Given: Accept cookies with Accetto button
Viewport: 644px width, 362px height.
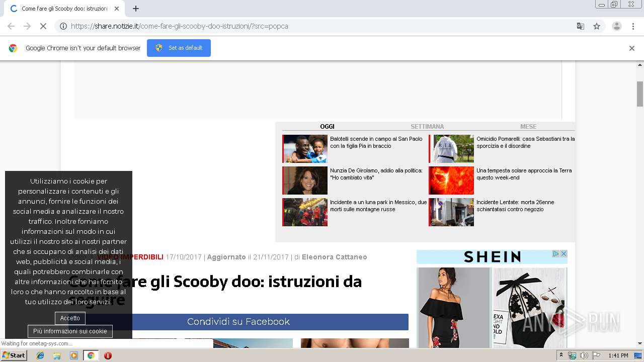Looking at the screenshot, I should [x=70, y=318].
